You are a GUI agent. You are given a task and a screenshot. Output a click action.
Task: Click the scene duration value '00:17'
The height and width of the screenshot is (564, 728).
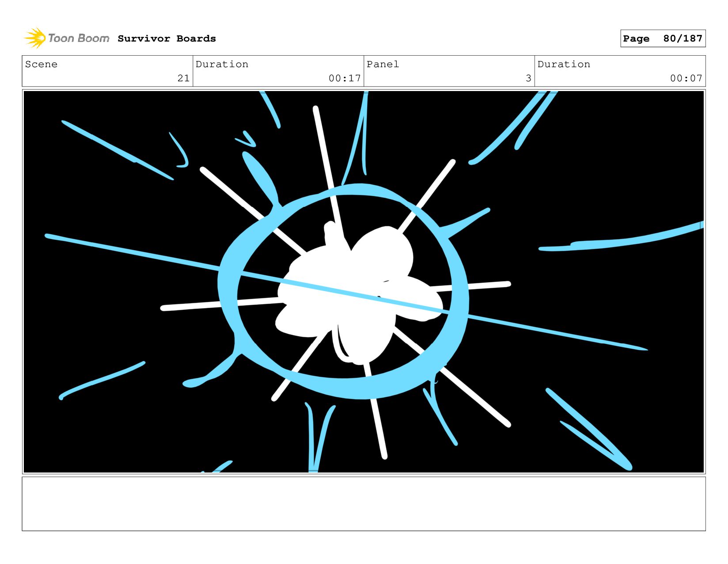coord(345,78)
